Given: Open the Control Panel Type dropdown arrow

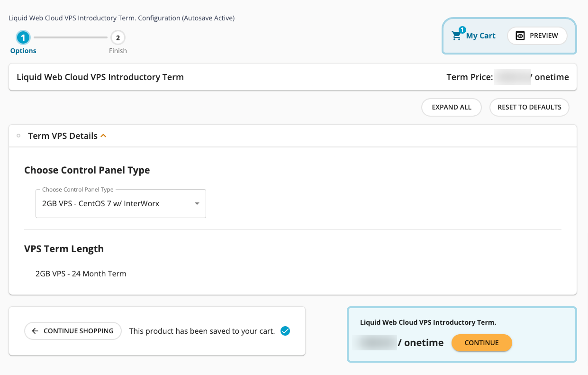Looking at the screenshot, I should 197,204.
